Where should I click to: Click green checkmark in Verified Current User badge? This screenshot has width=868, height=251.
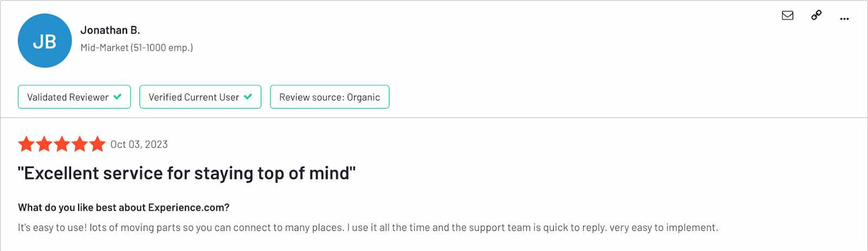248,97
